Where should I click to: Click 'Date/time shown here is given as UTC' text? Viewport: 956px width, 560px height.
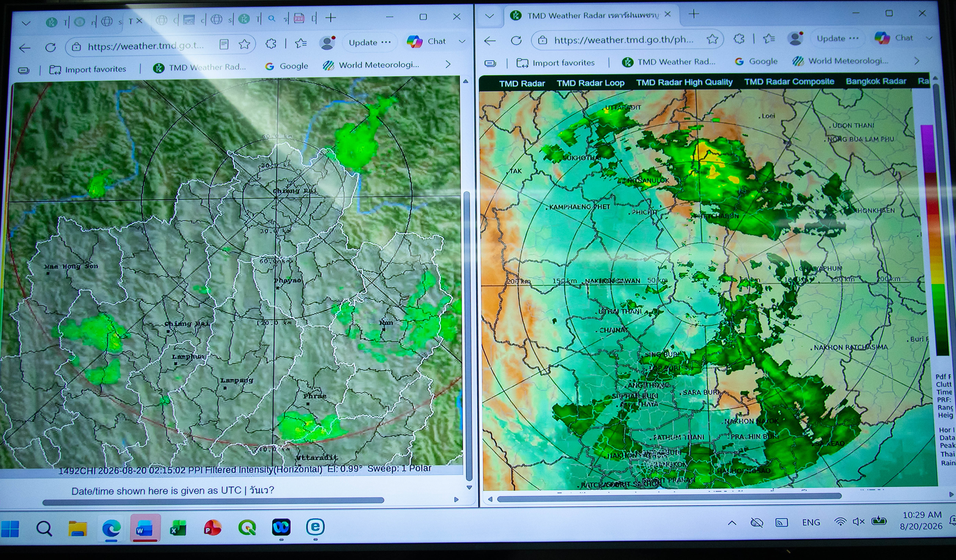click(x=156, y=491)
